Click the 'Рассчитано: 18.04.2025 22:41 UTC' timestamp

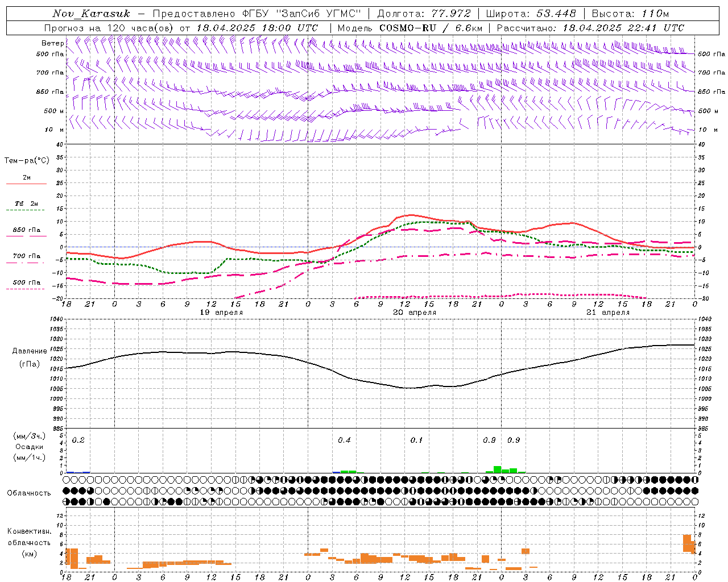[590, 28]
